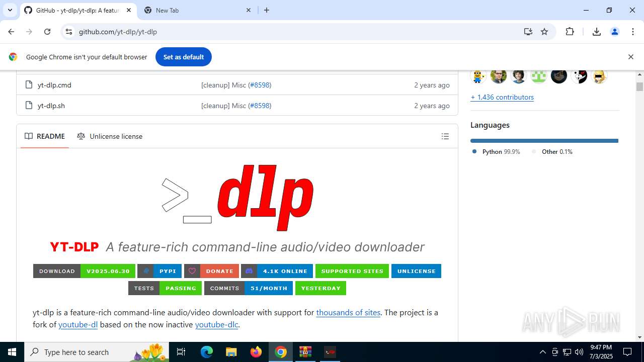Bookmark this page with the star icon

[x=544, y=32]
